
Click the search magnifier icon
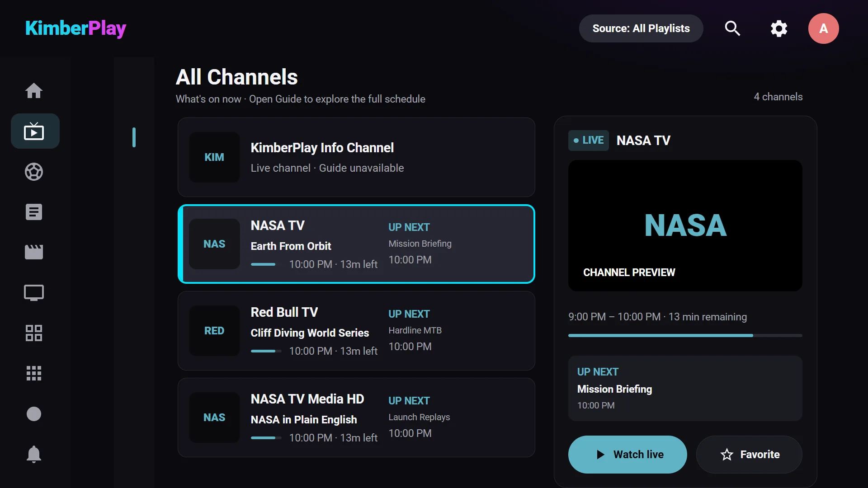(732, 28)
